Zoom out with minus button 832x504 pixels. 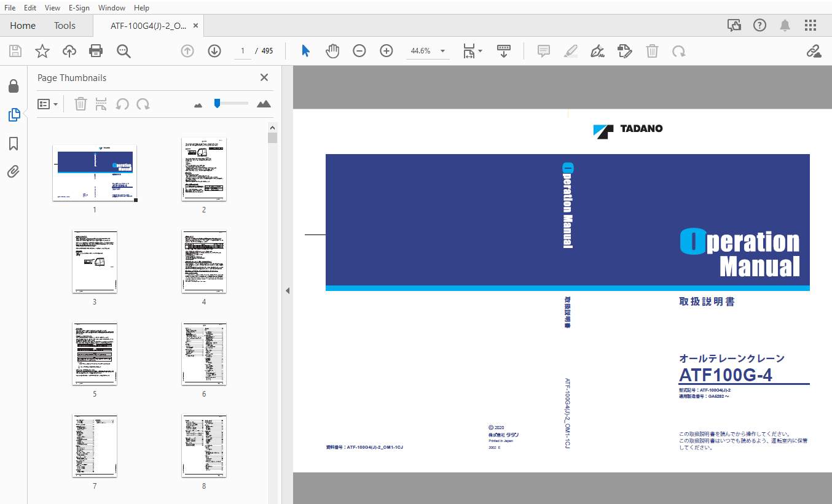click(x=359, y=51)
